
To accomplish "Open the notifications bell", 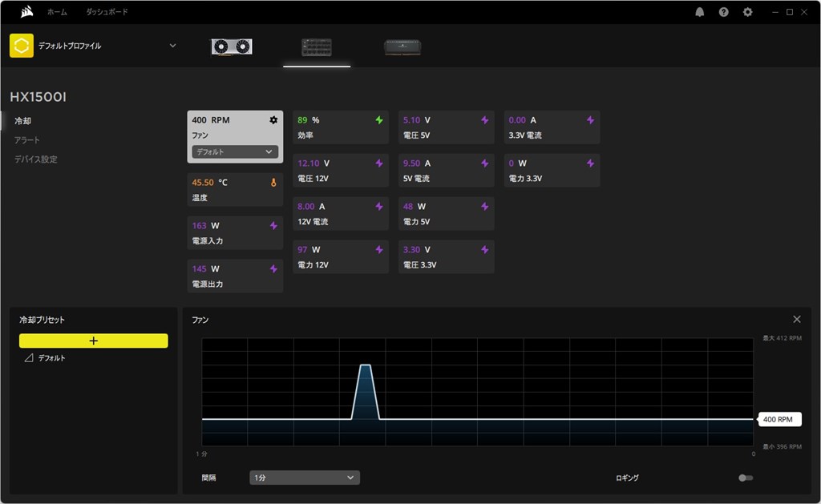I will pyautogui.click(x=699, y=12).
